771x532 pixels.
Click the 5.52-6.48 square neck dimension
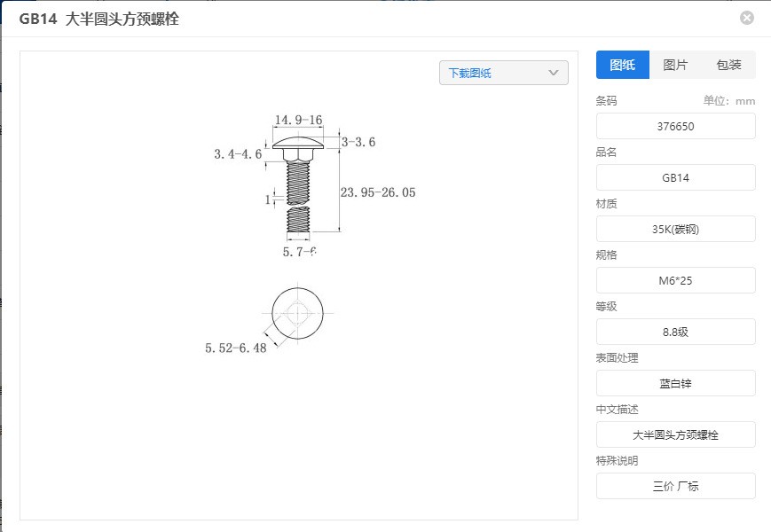click(235, 348)
